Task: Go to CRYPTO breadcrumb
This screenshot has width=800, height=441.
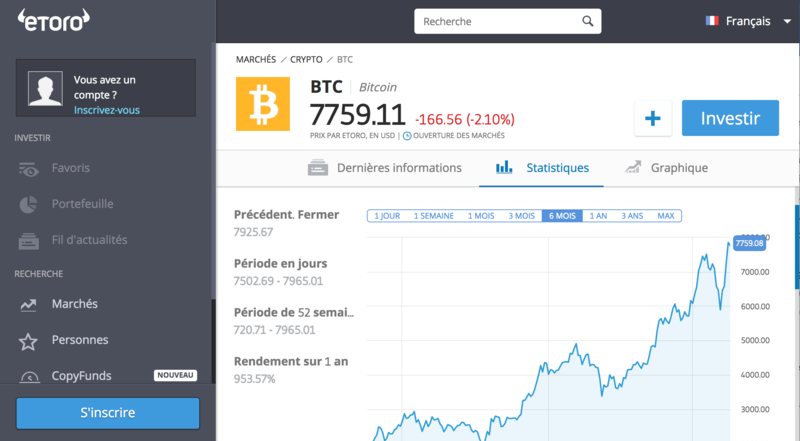Action: 306,60
